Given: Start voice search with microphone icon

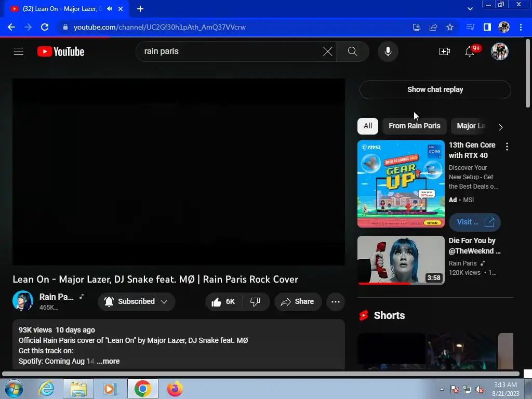Looking at the screenshot, I should pos(388,51).
